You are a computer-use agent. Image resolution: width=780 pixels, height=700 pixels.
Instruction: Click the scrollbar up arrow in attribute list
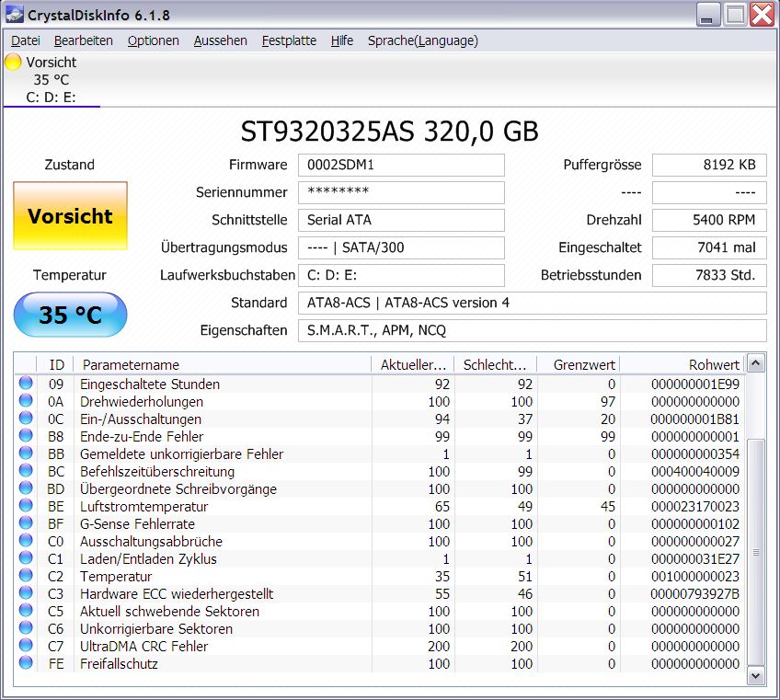click(756, 363)
